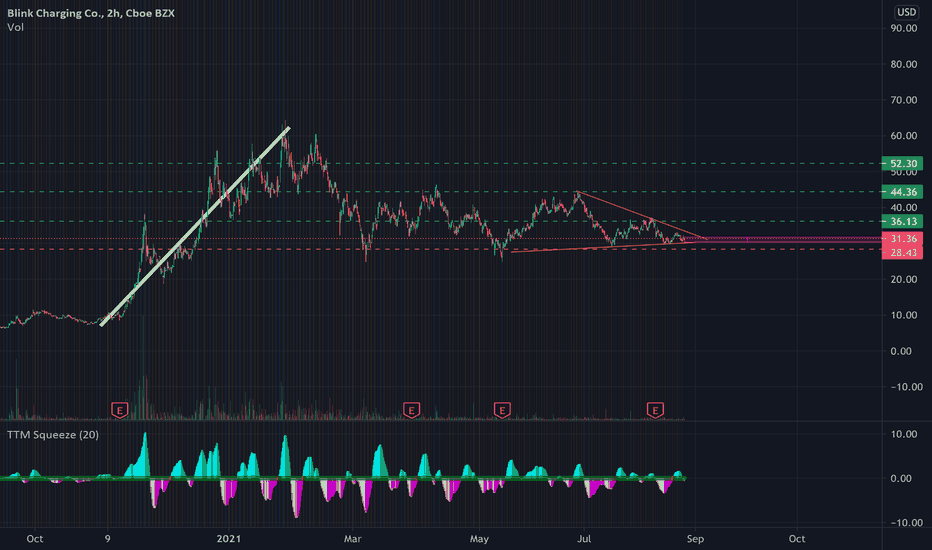Click the Blink Charging Co. symbol title
This screenshot has width=932, height=550.
91,13
